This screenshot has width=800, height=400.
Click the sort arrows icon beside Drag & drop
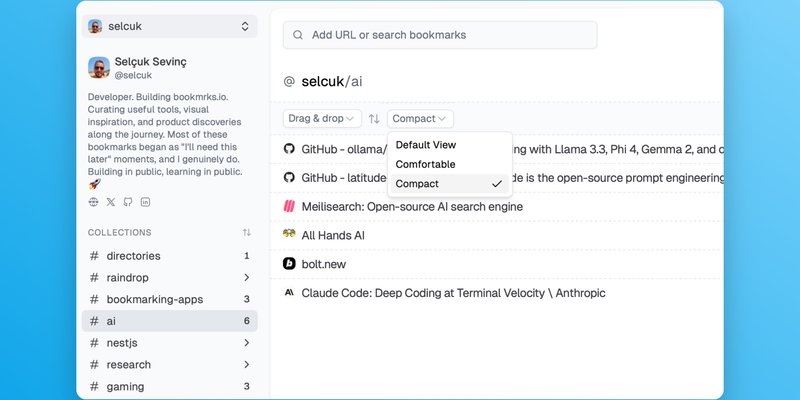(374, 119)
